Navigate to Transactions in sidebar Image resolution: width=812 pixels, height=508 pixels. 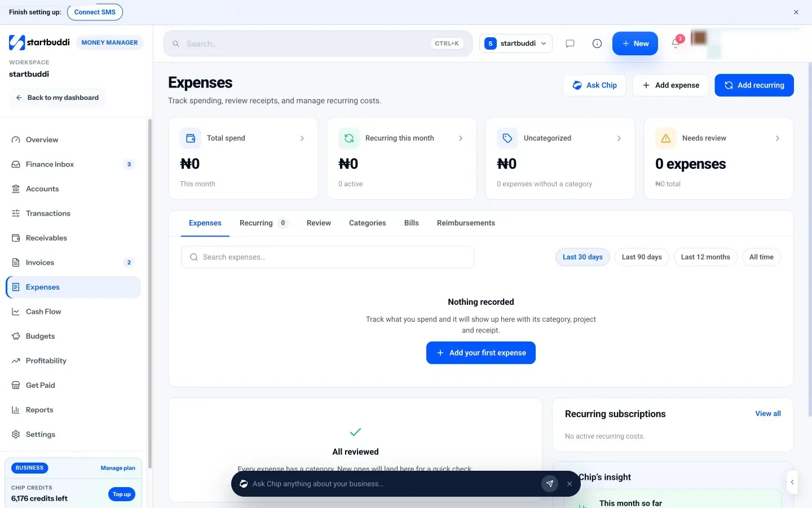click(x=73, y=213)
